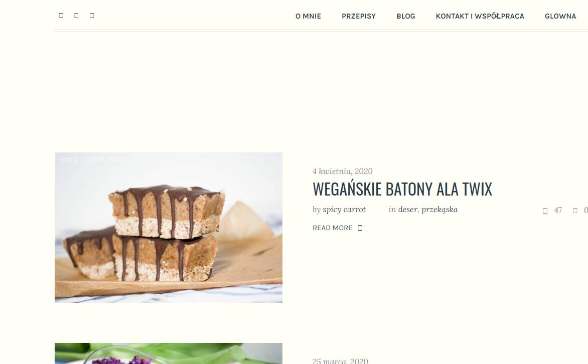The width and height of the screenshot is (588, 364).
Task: Click the like icon beside 47
Action: point(545,211)
